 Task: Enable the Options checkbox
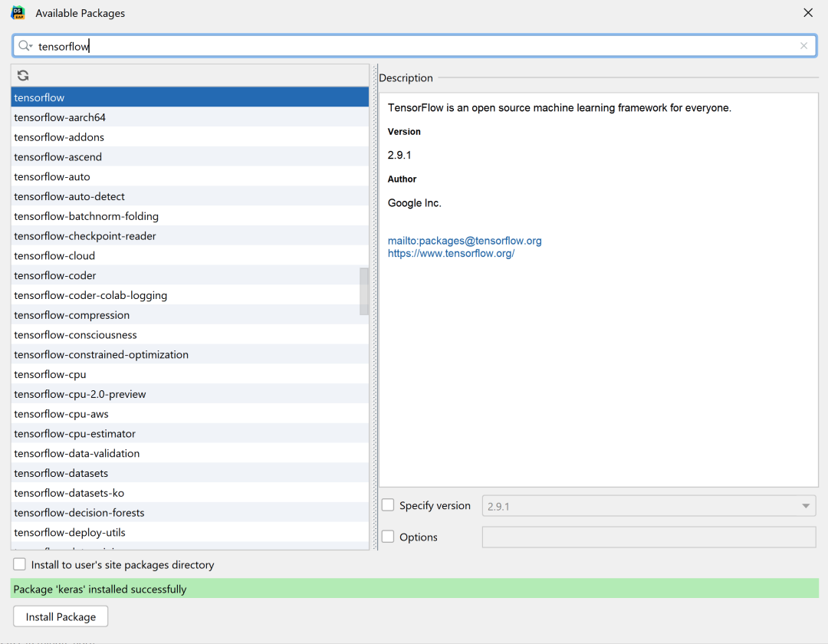pyautogui.click(x=388, y=537)
